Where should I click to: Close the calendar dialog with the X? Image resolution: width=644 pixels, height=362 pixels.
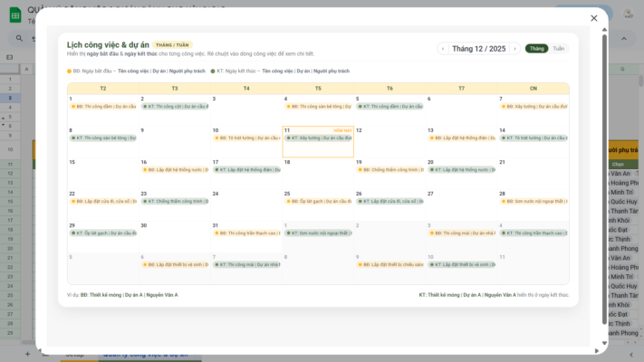tap(593, 18)
